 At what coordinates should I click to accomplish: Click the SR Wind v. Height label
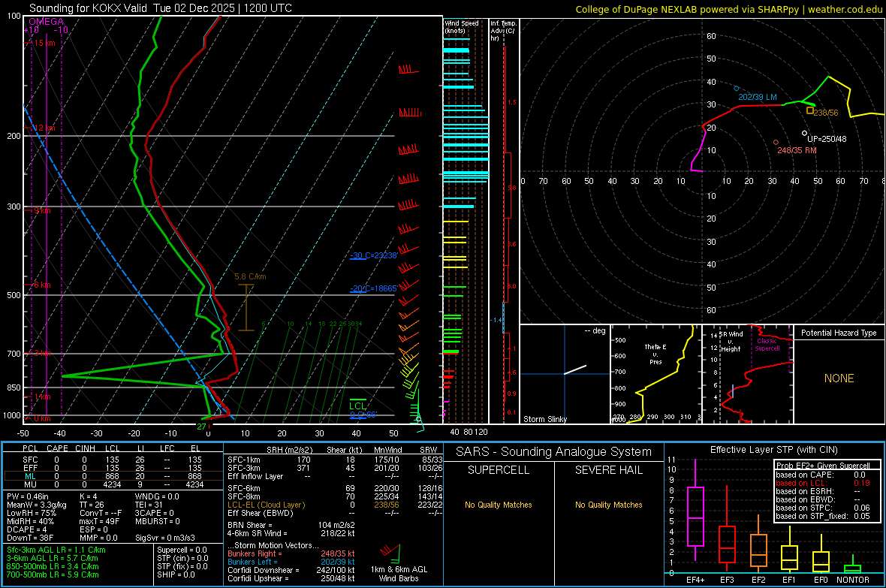(731, 342)
